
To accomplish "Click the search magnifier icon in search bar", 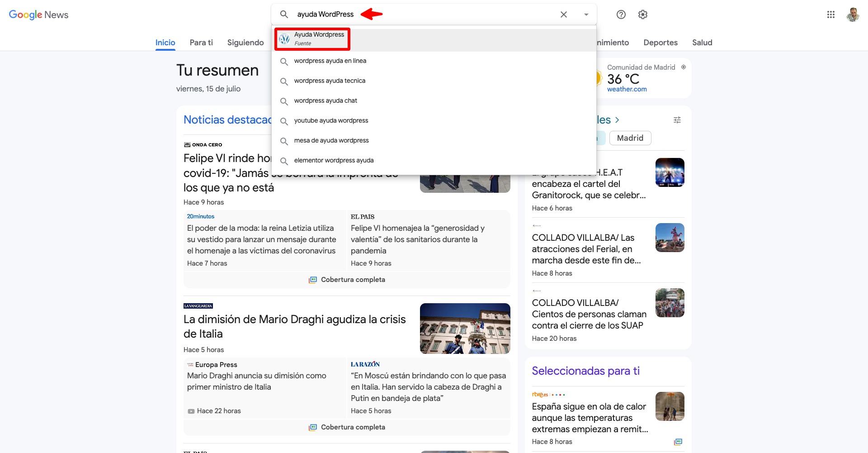I will click(284, 14).
